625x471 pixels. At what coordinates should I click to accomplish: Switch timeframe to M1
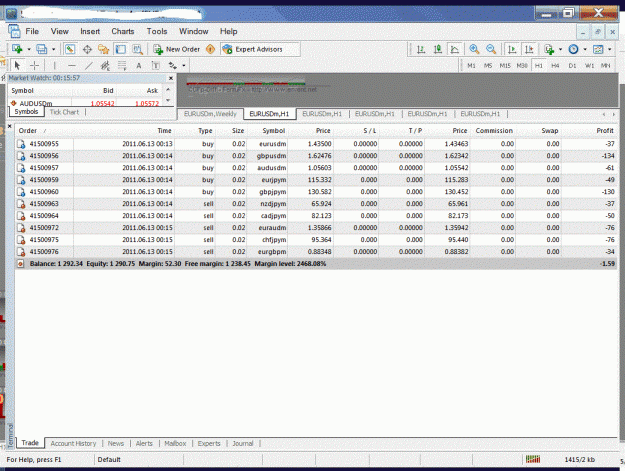pyautogui.click(x=472, y=66)
